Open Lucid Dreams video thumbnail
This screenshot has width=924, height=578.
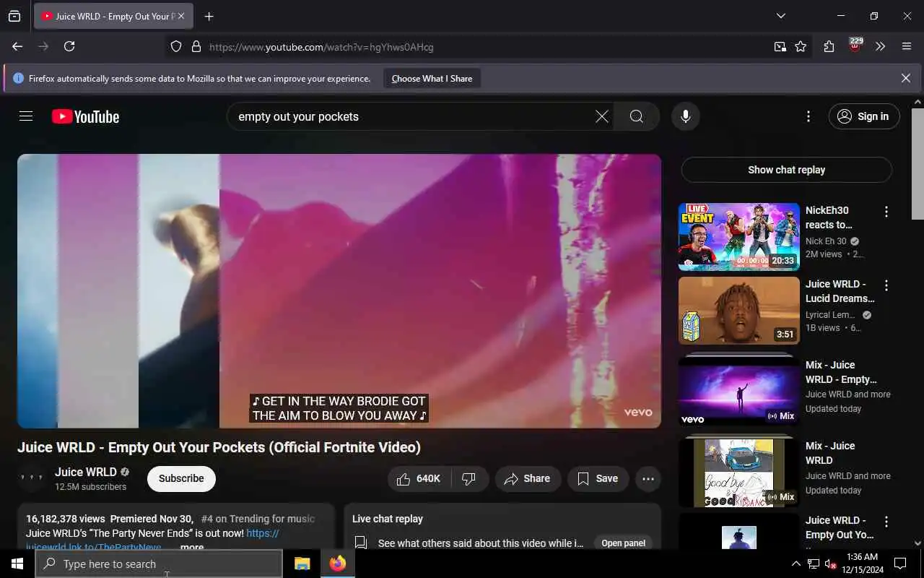click(x=738, y=311)
